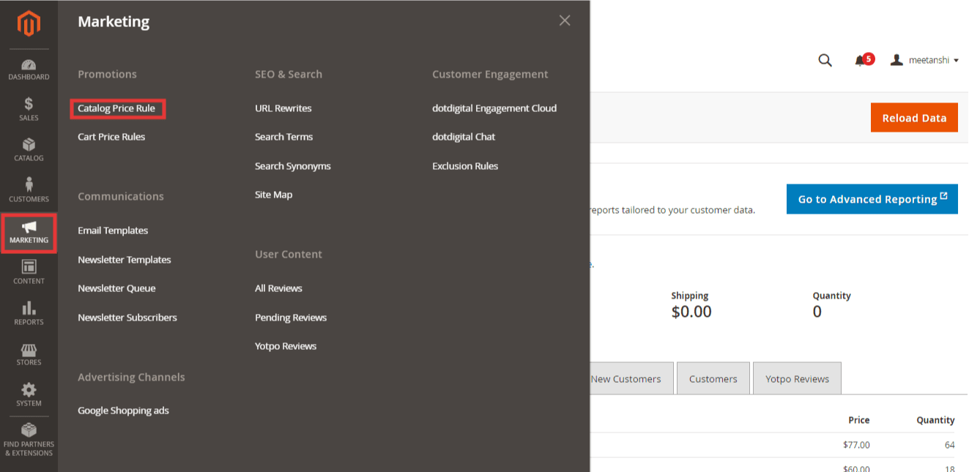Select Cart Price Rules
The width and height of the screenshot is (980, 472).
[111, 137]
